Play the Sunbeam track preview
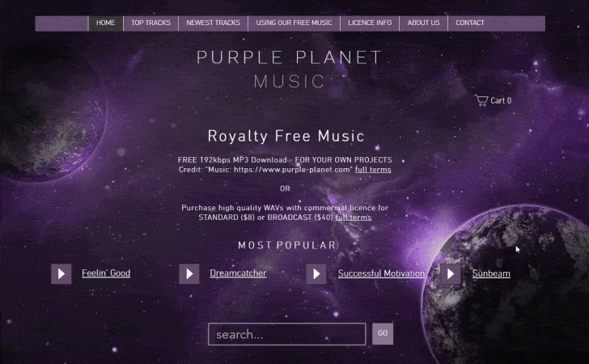 451,274
